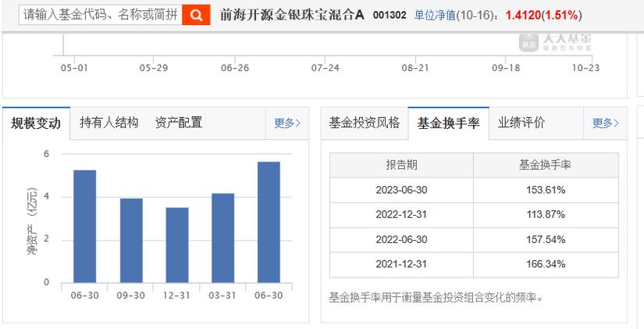Click the 天天基金 watermark logo
644x329 pixels.
pyautogui.click(x=556, y=43)
